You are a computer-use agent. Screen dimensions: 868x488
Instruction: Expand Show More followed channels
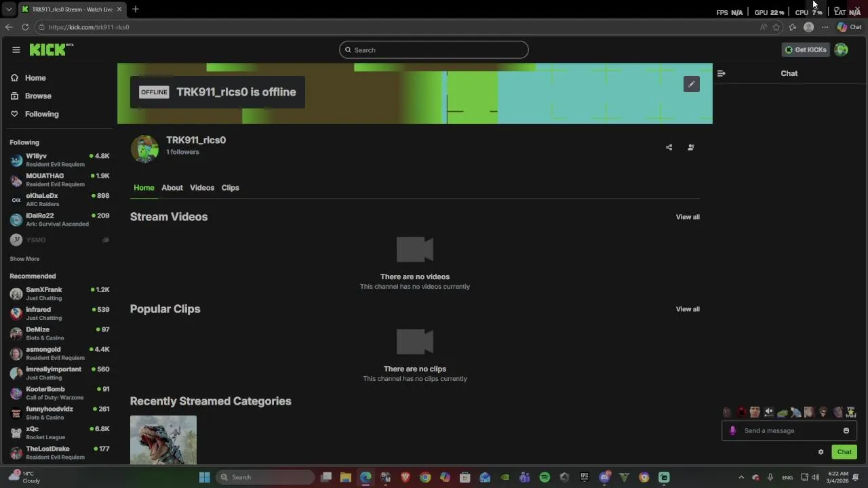click(x=24, y=259)
